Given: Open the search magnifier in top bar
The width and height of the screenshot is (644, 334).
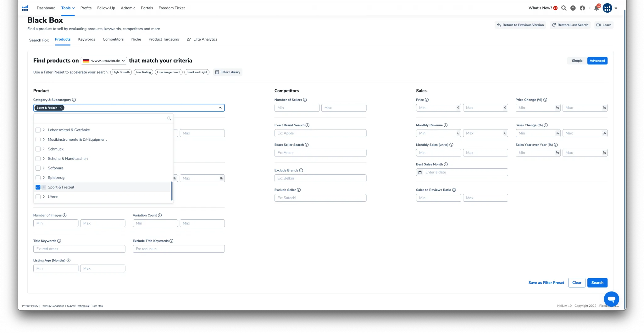Looking at the screenshot, I should [564, 8].
